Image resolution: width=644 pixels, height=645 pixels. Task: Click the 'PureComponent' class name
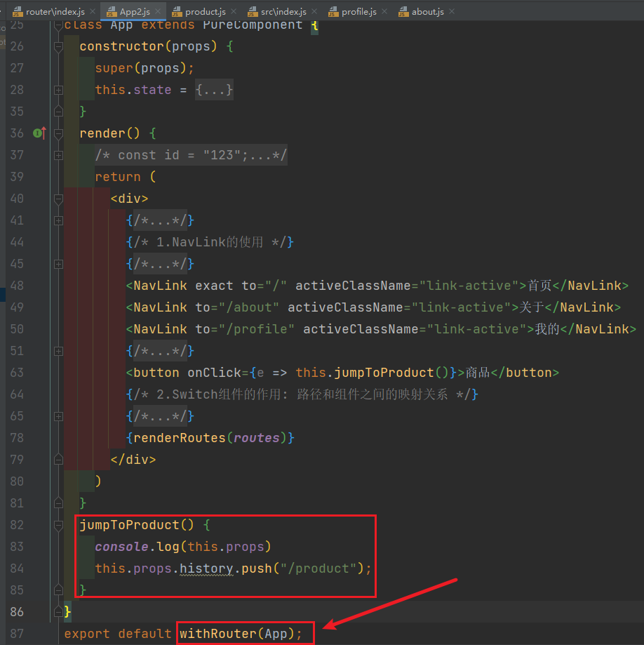pos(253,25)
